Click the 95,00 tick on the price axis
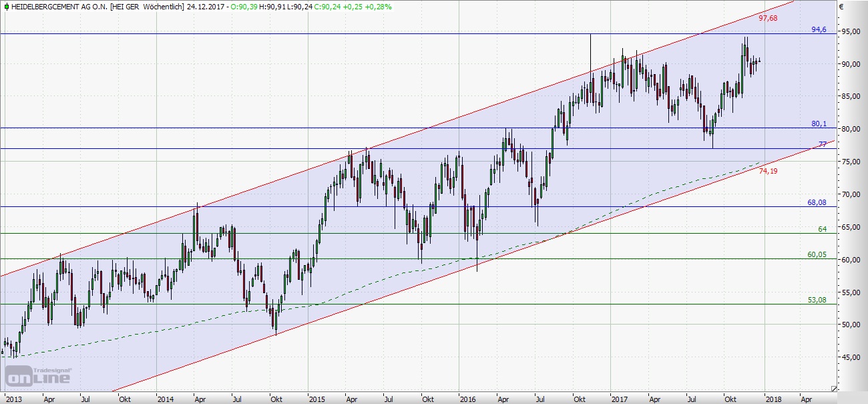The height and width of the screenshot is (404, 868). [851, 32]
